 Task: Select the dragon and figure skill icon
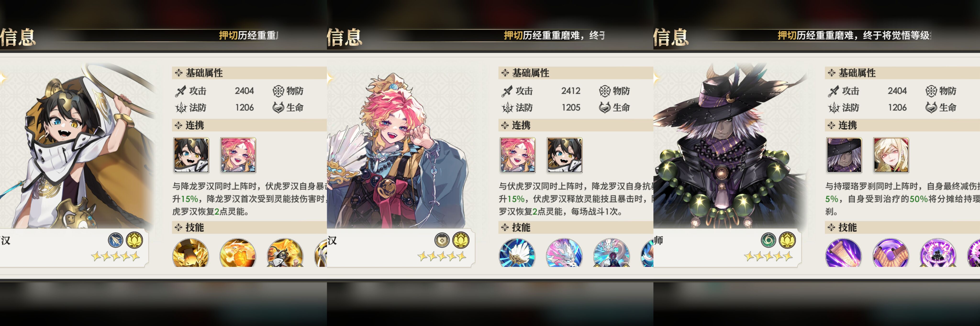(611, 253)
